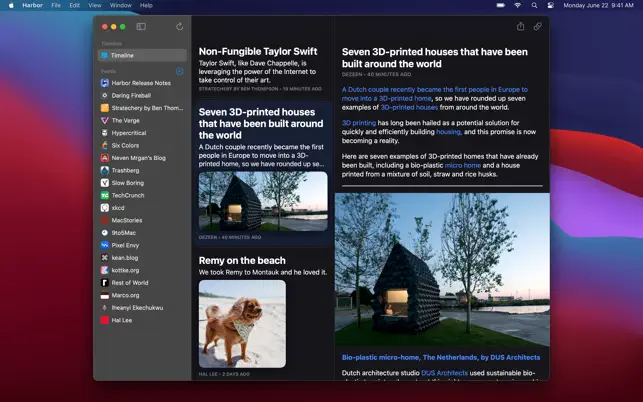The height and width of the screenshot is (402, 643).
Task: Follow the Dutch couple first people link
Action: point(434,94)
